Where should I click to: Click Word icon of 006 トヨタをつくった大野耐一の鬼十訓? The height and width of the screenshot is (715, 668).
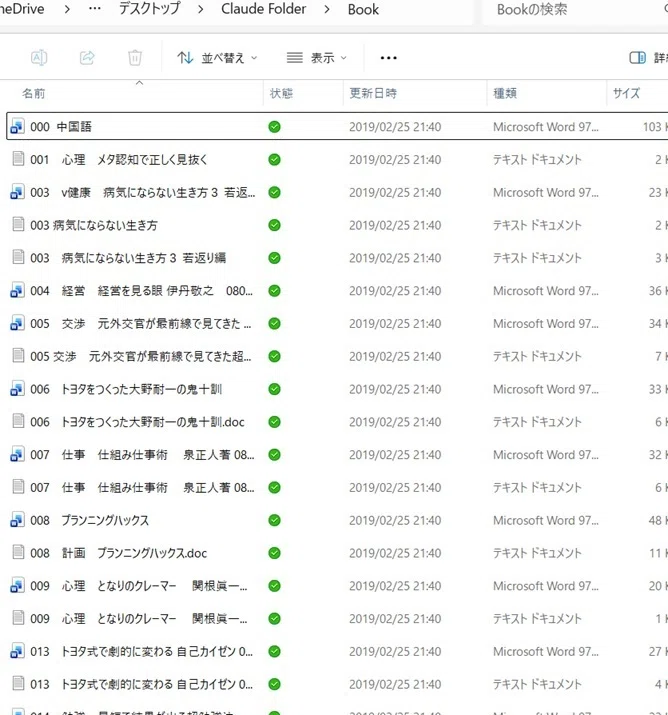click(17, 389)
